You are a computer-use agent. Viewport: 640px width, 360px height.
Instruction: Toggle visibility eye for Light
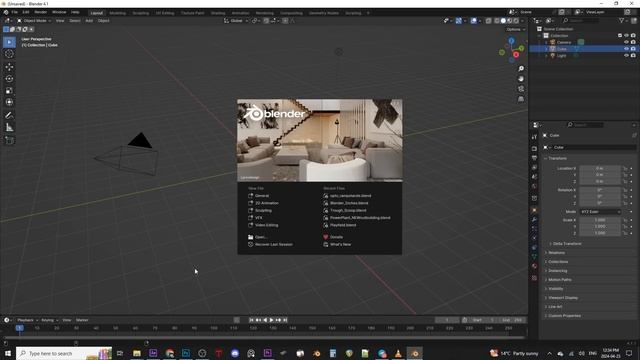pos(626,56)
